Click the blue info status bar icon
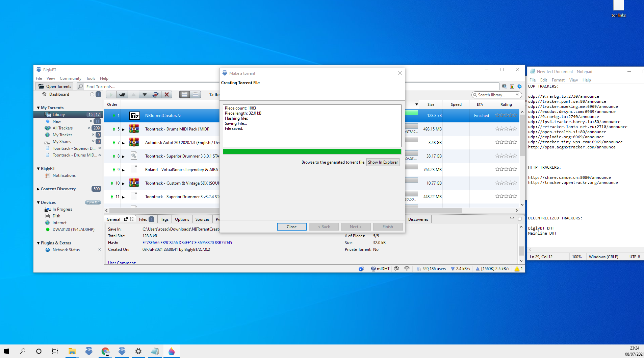This screenshot has width=644, height=358. tap(361, 269)
